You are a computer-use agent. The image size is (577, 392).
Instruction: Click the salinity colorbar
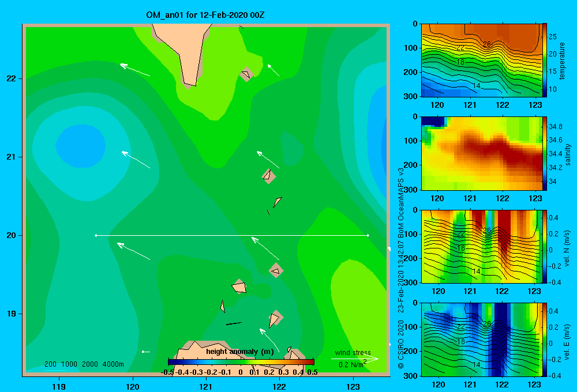coord(545,153)
